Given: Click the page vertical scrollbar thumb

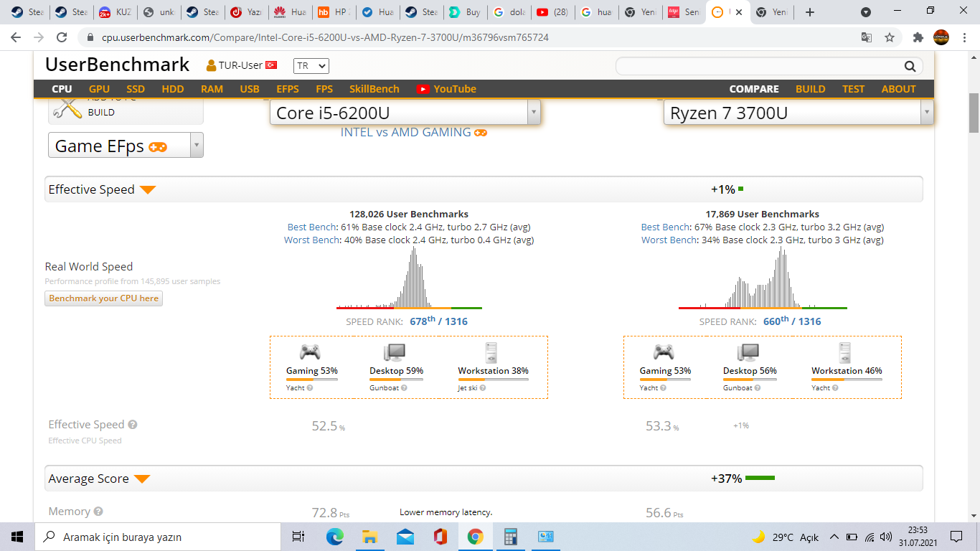Looking at the screenshot, I should pos(974,113).
